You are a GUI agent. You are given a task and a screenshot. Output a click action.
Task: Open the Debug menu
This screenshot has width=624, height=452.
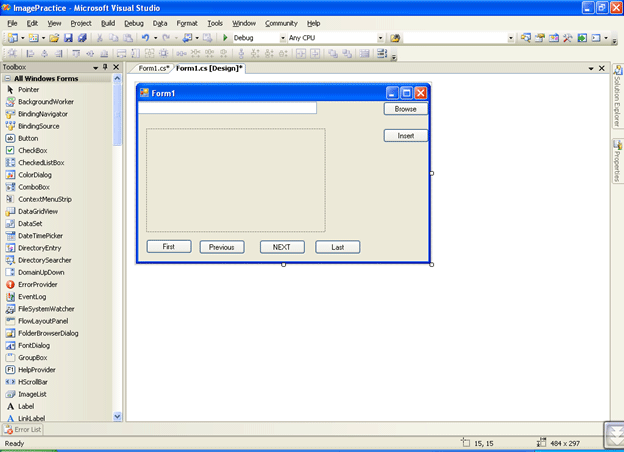point(134,23)
